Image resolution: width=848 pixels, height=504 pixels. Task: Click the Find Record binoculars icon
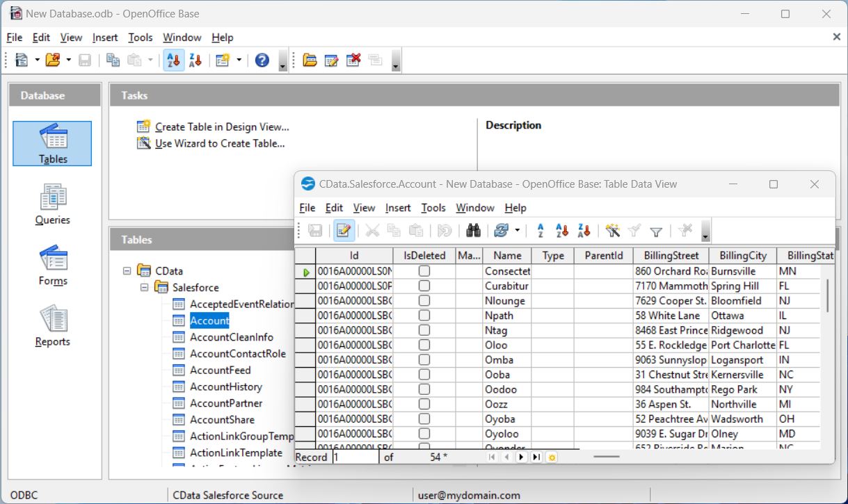coord(474,231)
